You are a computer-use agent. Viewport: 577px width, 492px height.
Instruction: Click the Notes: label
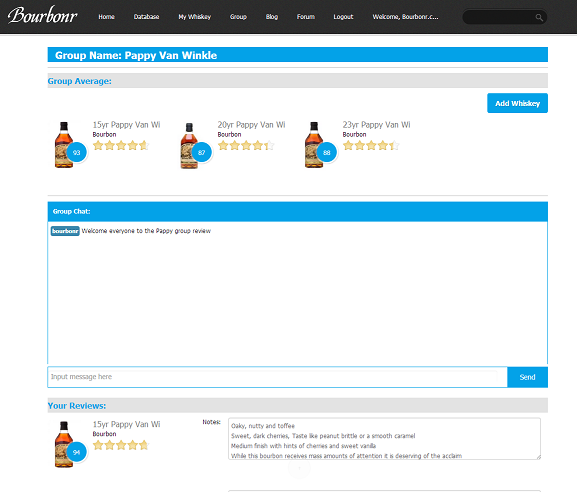(x=211, y=422)
